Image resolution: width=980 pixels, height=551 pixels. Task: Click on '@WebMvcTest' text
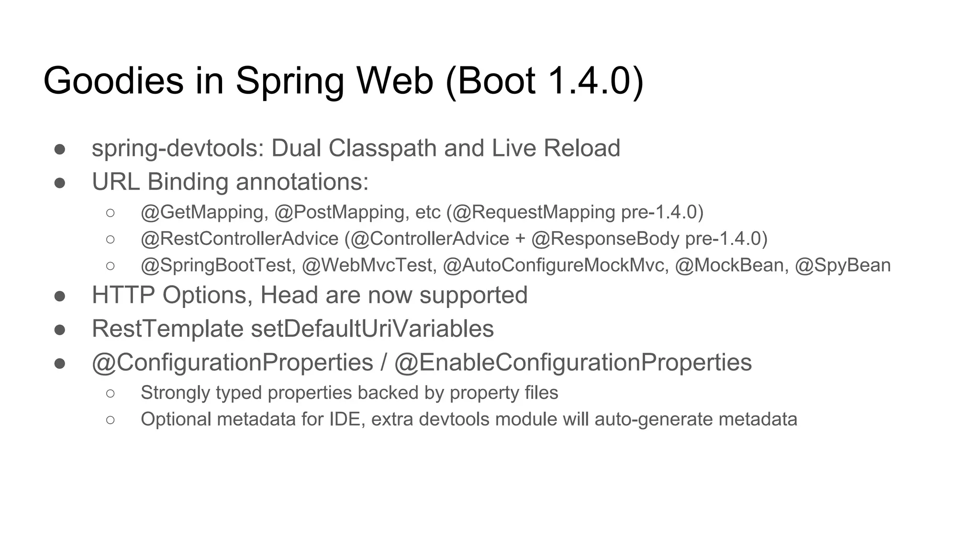367,265
